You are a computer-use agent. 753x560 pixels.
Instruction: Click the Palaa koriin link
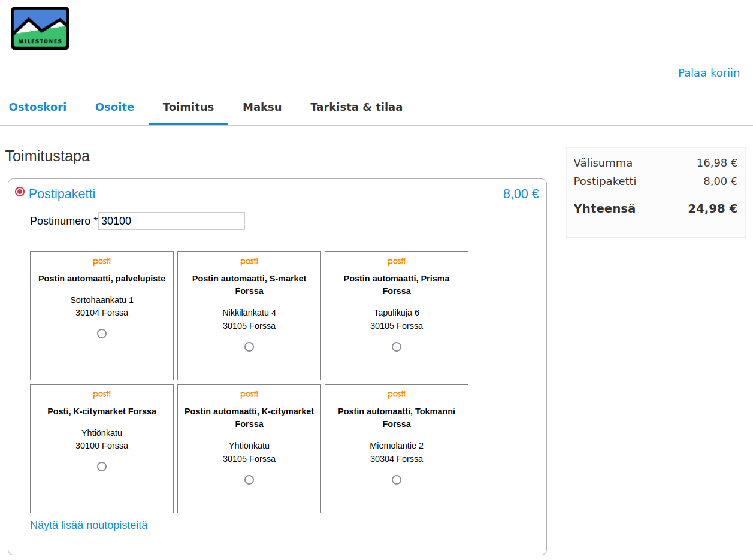tap(709, 73)
